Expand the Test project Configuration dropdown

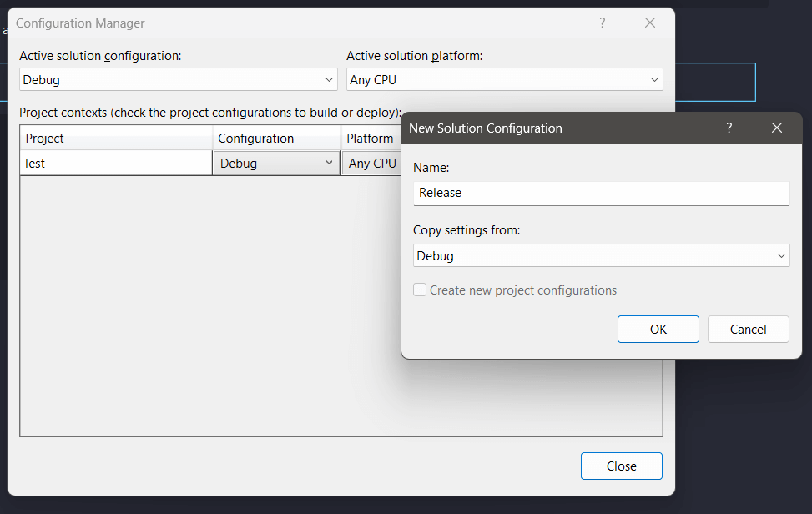point(329,163)
